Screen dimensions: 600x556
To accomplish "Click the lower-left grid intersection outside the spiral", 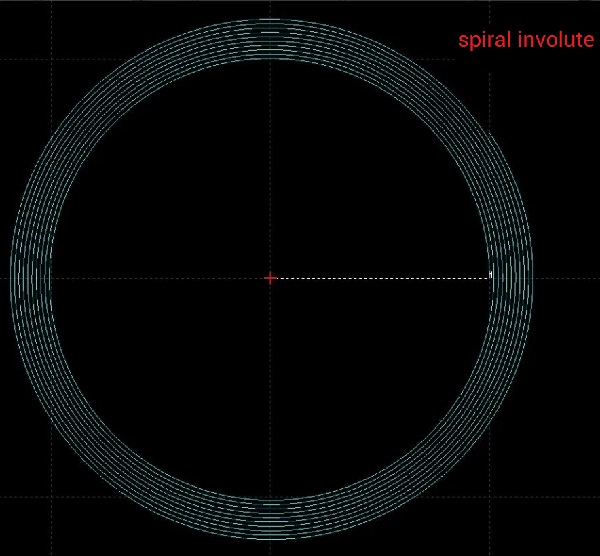I will (51, 497).
